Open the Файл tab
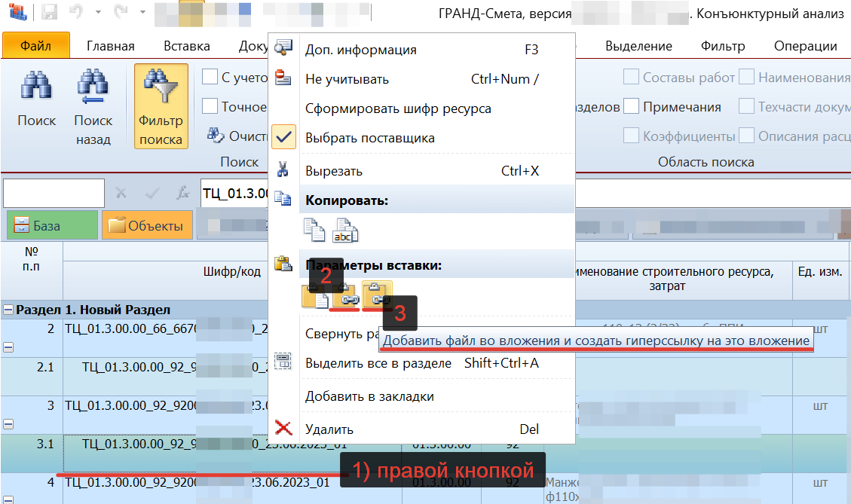This screenshot has width=851, height=504. (x=36, y=45)
